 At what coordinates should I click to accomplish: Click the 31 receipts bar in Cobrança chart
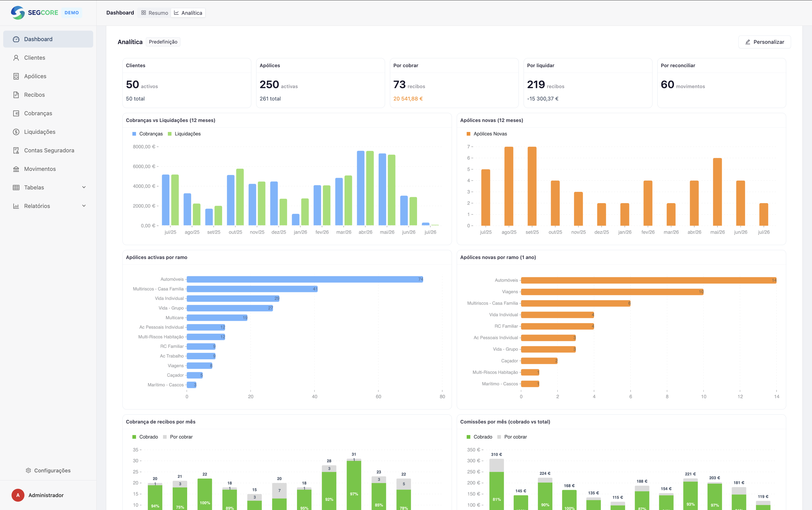354,484
